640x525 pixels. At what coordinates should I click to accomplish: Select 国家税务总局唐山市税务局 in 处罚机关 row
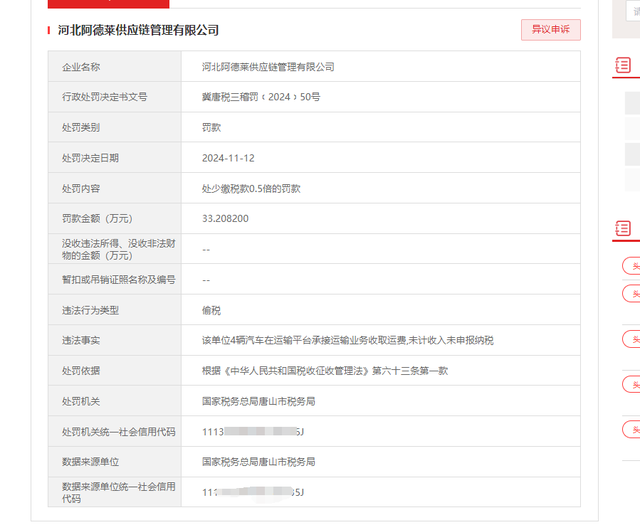coord(258,402)
